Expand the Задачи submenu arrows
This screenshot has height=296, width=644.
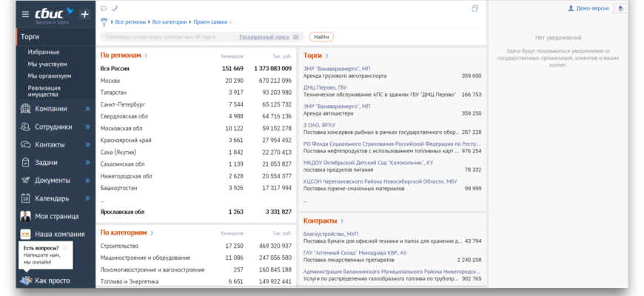coord(87,163)
